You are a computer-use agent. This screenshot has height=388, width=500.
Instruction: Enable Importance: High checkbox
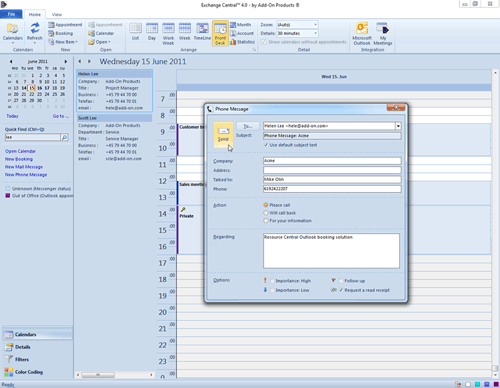[x=273, y=281]
